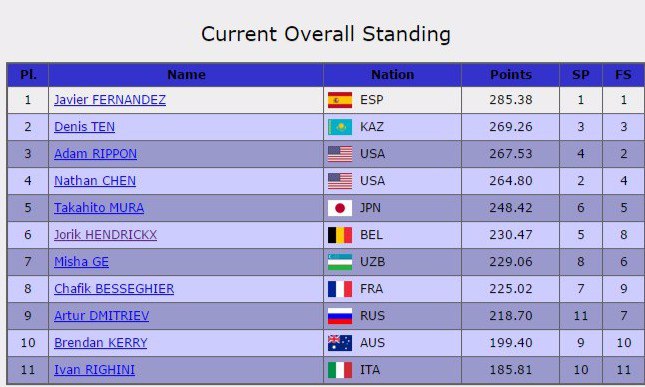Click the Belgium flag icon
This screenshot has height=387, width=645.
coord(340,235)
